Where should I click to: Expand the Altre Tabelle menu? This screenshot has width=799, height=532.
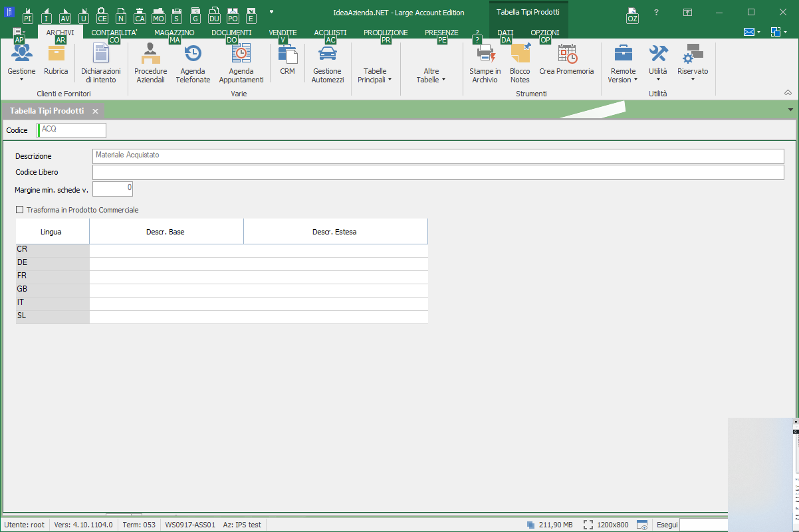coord(431,75)
